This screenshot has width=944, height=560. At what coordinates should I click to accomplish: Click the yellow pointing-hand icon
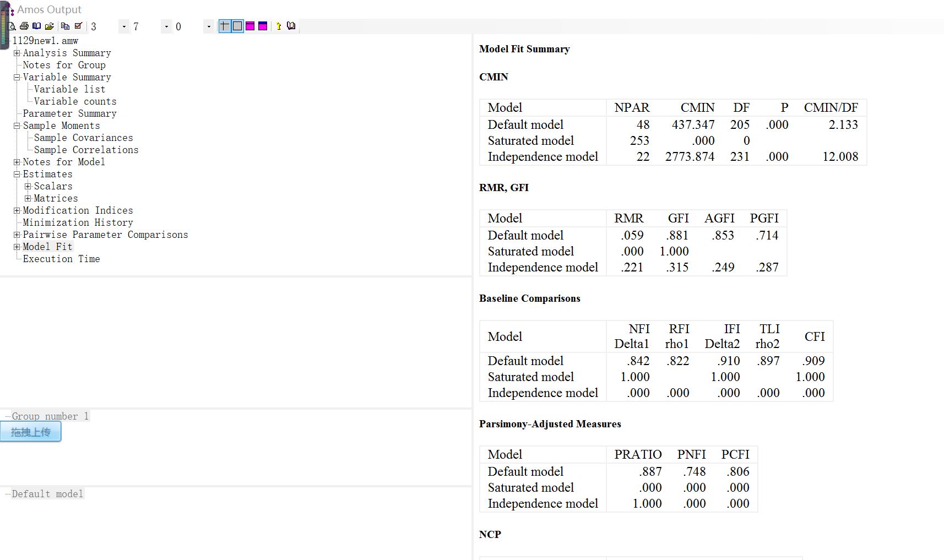click(x=279, y=26)
